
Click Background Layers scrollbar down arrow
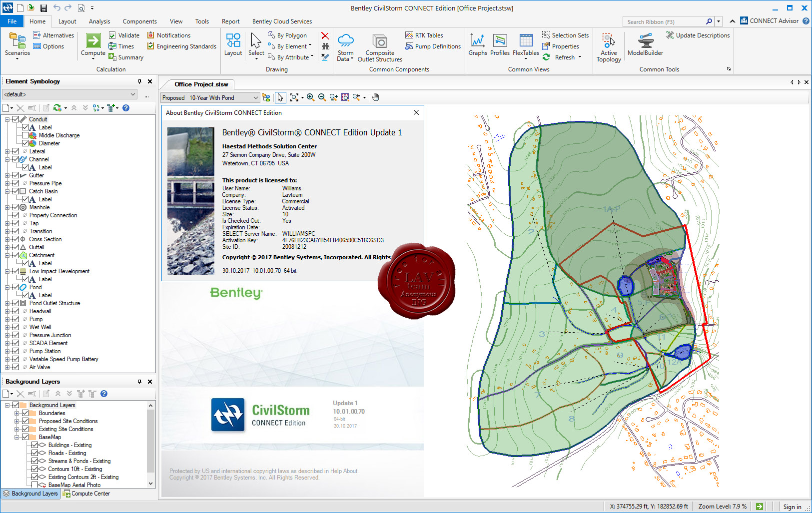151,484
